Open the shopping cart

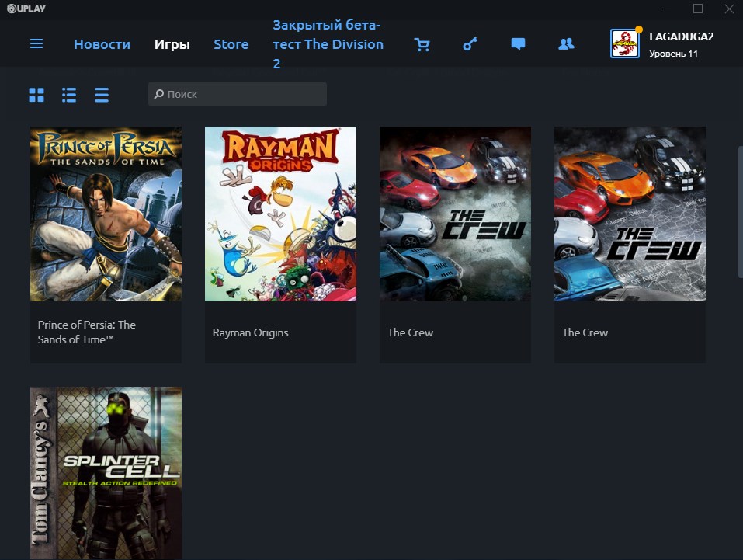[422, 44]
